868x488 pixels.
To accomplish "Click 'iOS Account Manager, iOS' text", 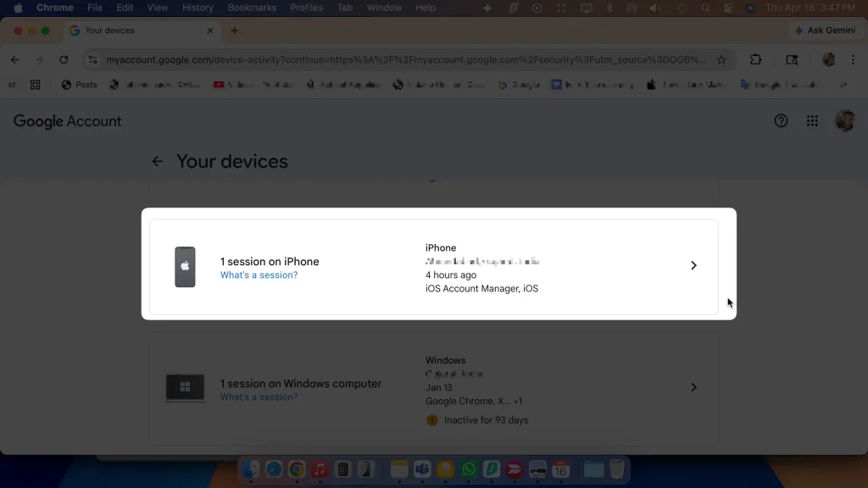I will pyautogui.click(x=481, y=288).
